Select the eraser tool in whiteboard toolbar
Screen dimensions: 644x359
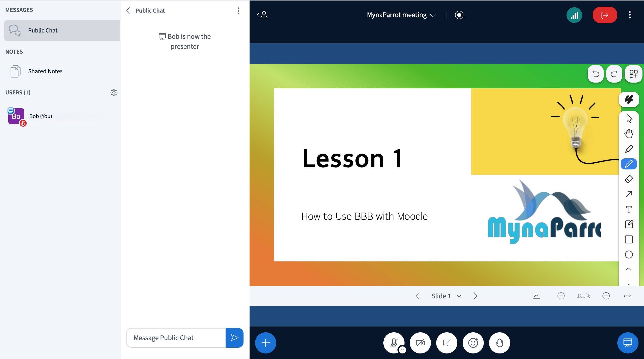coord(629,179)
